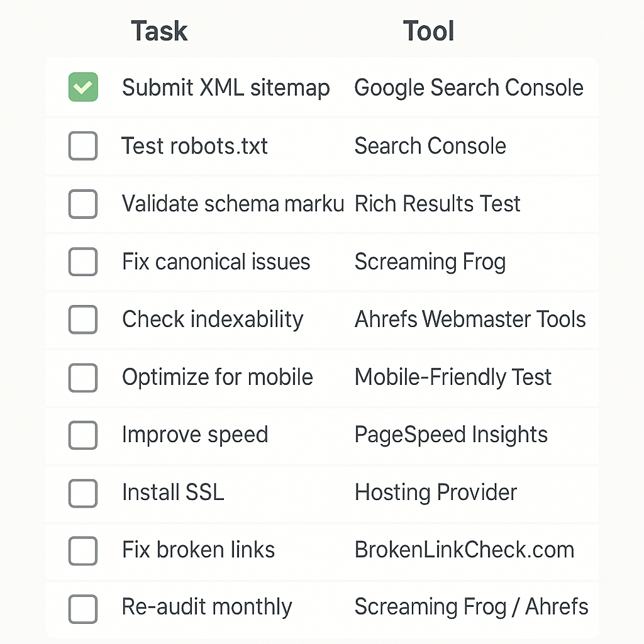Select the Screaming Frog tool entry
Image resolution: width=644 pixels, height=644 pixels.
click(430, 262)
